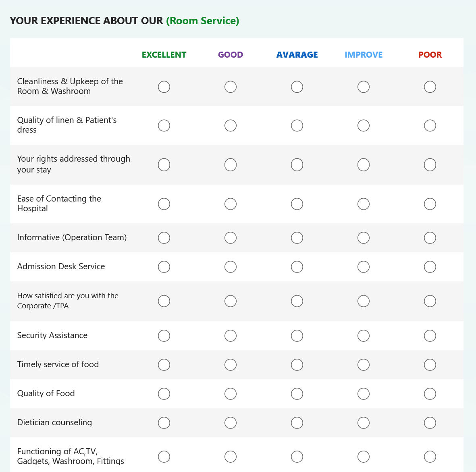The width and height of the screenshot is (476, 472).
Task: Rate Timely service of food as Excellent
Action: coord(164,365)
